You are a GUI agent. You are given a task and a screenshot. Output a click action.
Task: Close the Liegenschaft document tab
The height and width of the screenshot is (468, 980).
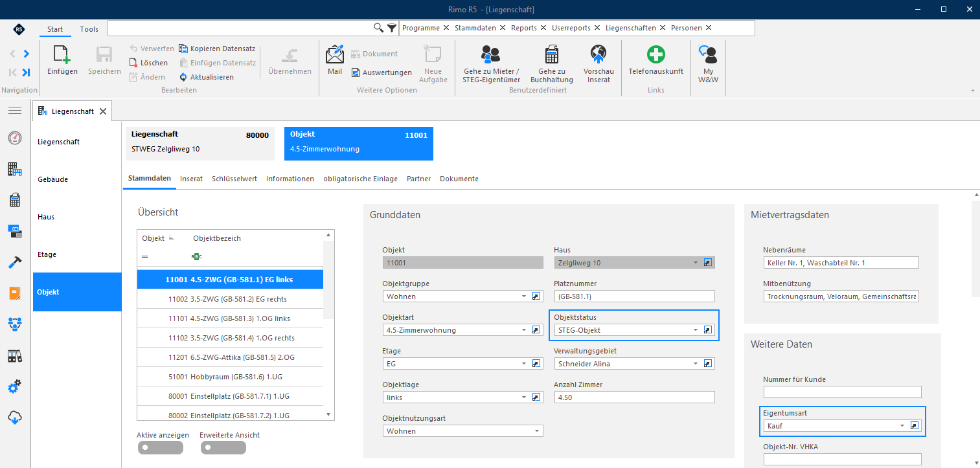[102, 111]
